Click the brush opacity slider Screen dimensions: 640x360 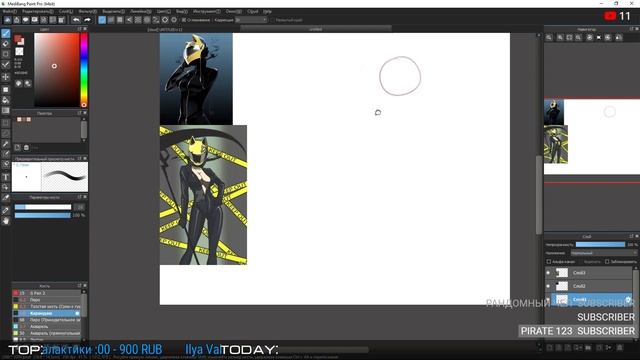point(43,215)
